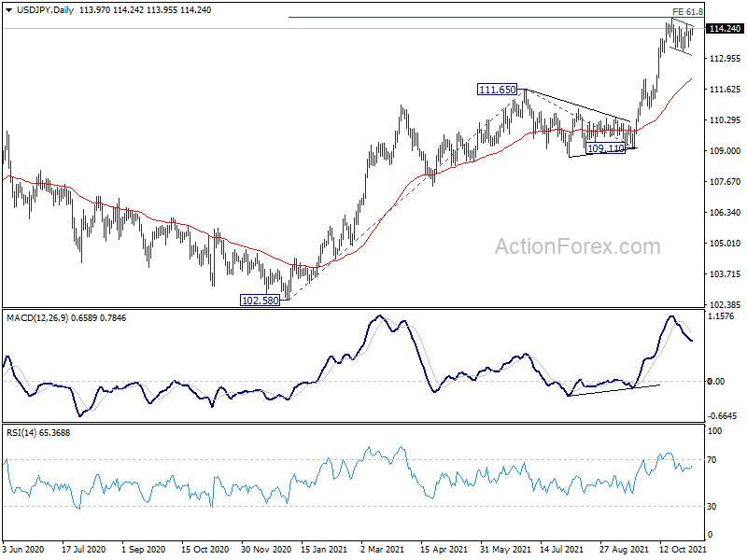
Task: Select the 2 Mar 2021 date marker
Action: tap(383, 548)
